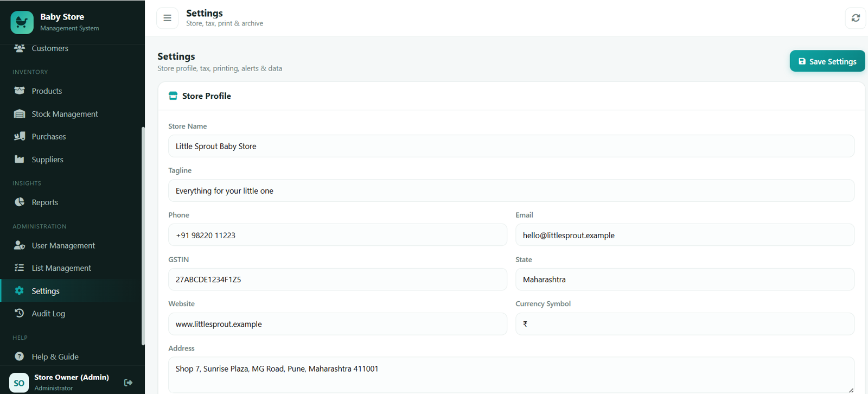Click the Customers people icon in sidebar
Image resolution: width=868 pixels, height=394 pixels.
click(20, 48)
